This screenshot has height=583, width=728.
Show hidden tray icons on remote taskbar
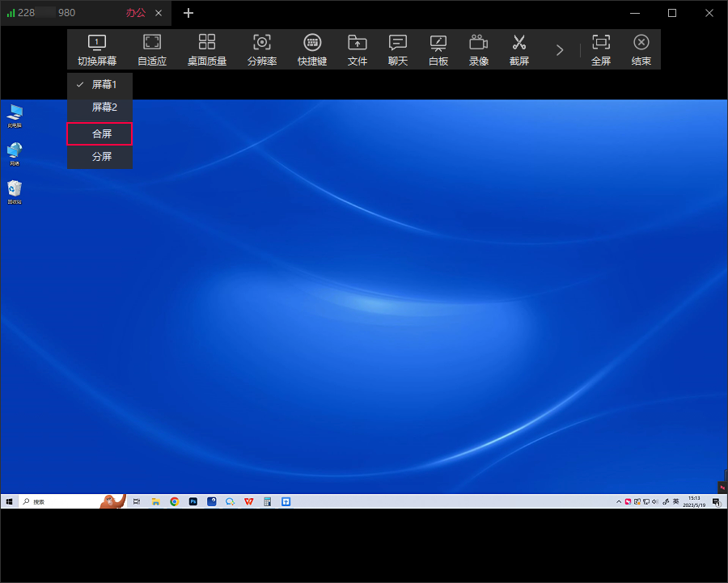(619, 502)
